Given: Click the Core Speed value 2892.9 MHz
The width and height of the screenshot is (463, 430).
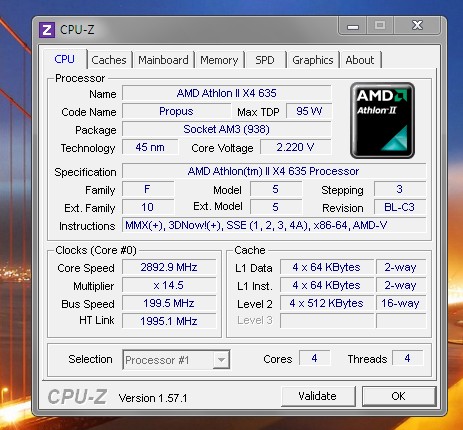Looking at the screenshot, I should click(x=169, y=267).
